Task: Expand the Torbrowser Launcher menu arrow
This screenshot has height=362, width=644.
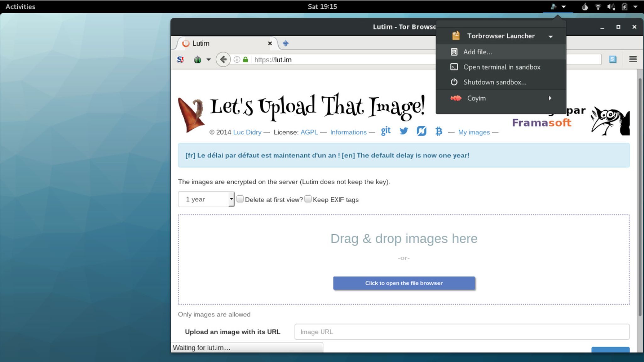Action: [x=551, y=36]
